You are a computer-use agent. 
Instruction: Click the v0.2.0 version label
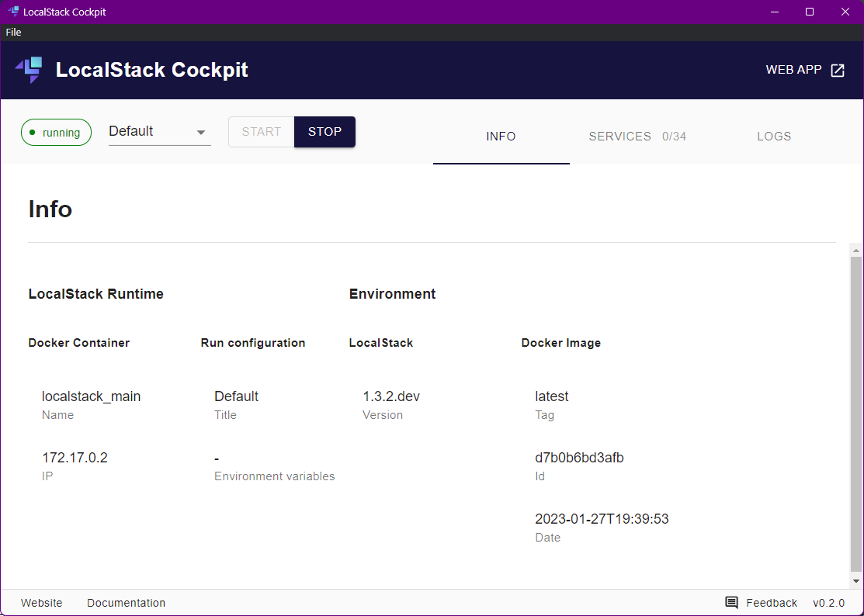click(828, 603)
